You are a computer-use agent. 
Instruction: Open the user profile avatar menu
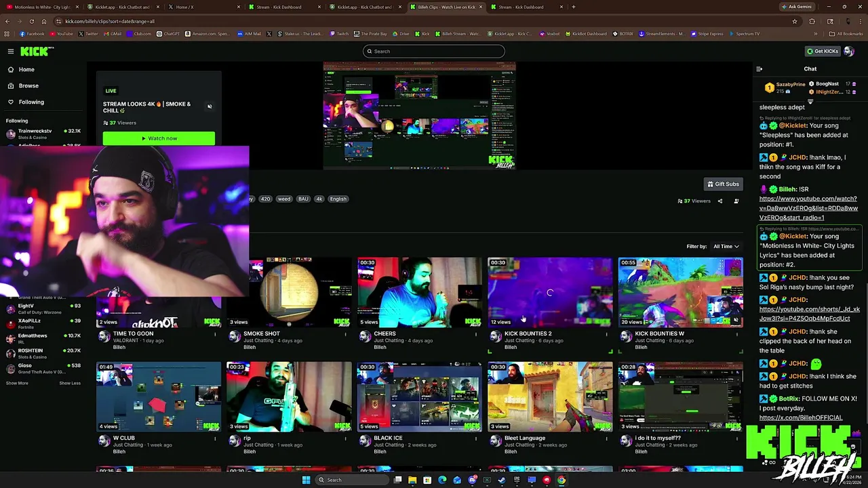point(849,52)
